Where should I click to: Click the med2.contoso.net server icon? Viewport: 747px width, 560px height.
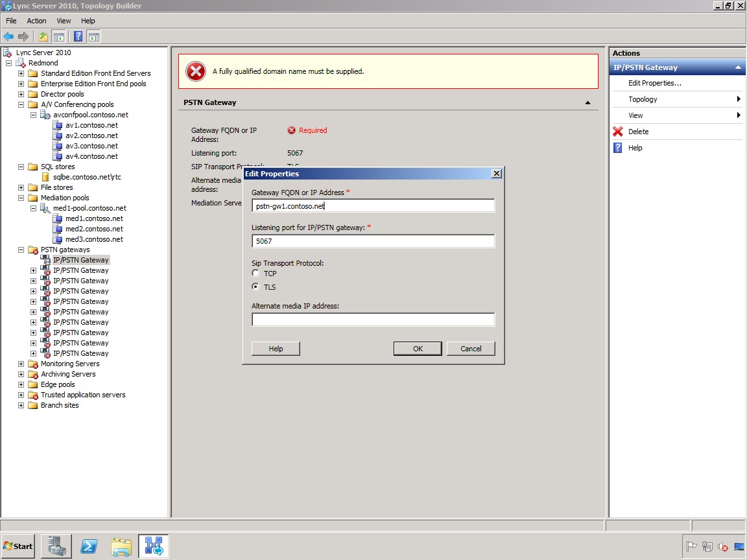(57, 229)
